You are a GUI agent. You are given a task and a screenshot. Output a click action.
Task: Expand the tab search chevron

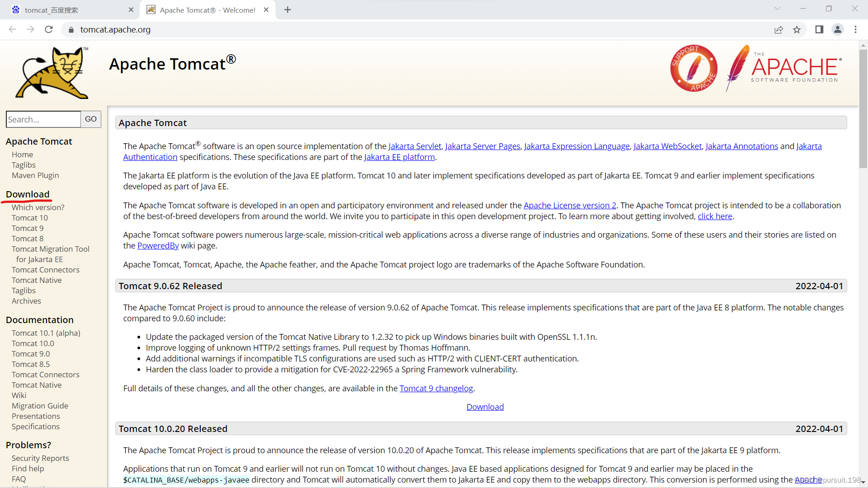point(777,9)
